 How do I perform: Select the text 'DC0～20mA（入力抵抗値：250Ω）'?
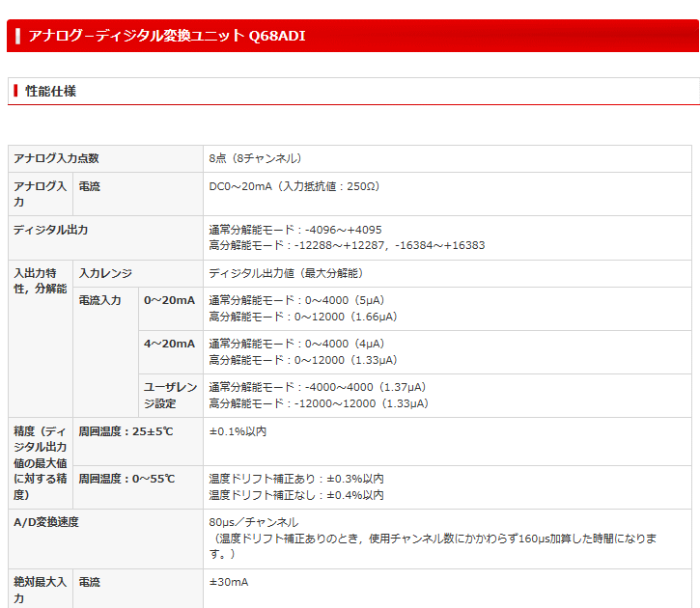point(294,186)
